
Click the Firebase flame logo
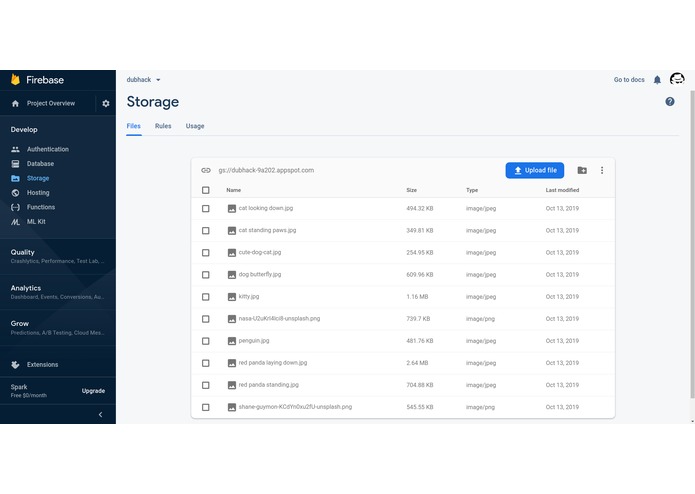(x=16, y=80)
